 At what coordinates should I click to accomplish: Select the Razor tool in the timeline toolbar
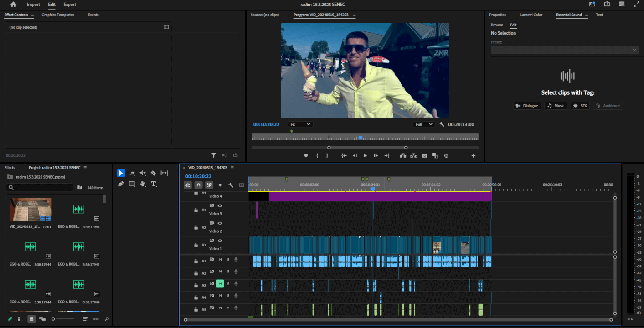pyautogui.click(x=154, y=173)
